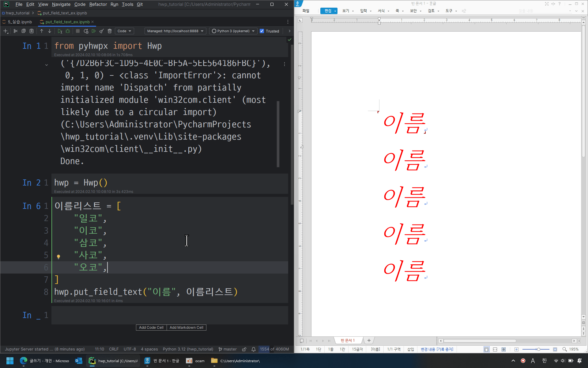The height and width of the screenshot is (368, 588).
Task: Click the zoom slider in the Hangul status bar
Action: 538,349
